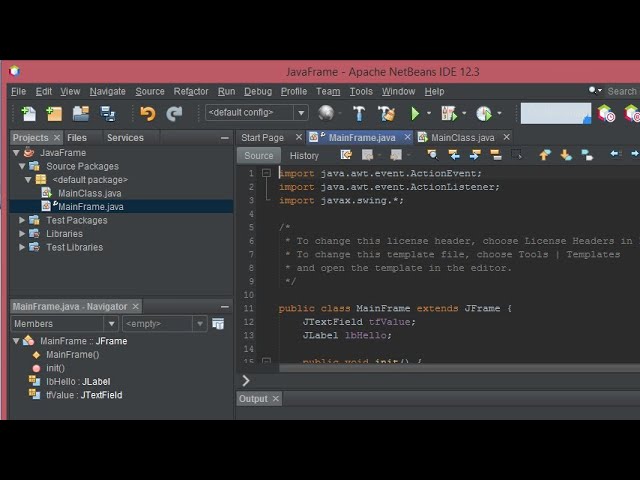Viewport: 640px width, 480px height.
Task: Collapse the import code fold at line 1
Action: coord(266,173)
